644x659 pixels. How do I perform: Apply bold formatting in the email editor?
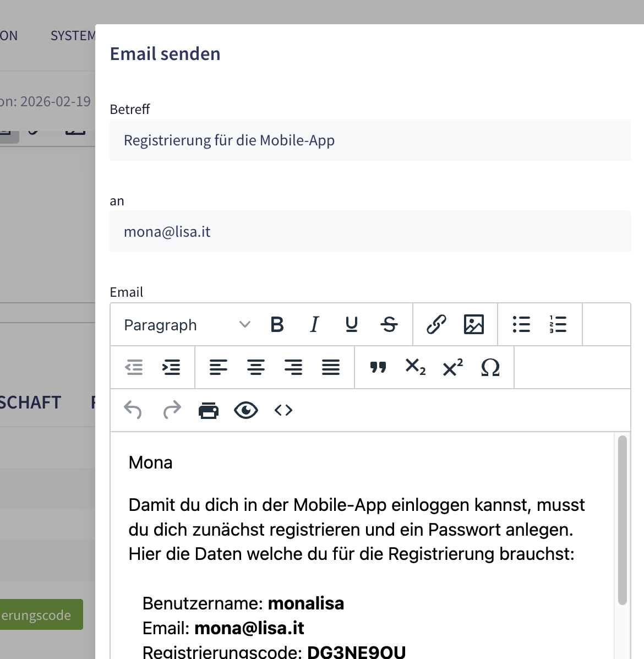[277, 325]
